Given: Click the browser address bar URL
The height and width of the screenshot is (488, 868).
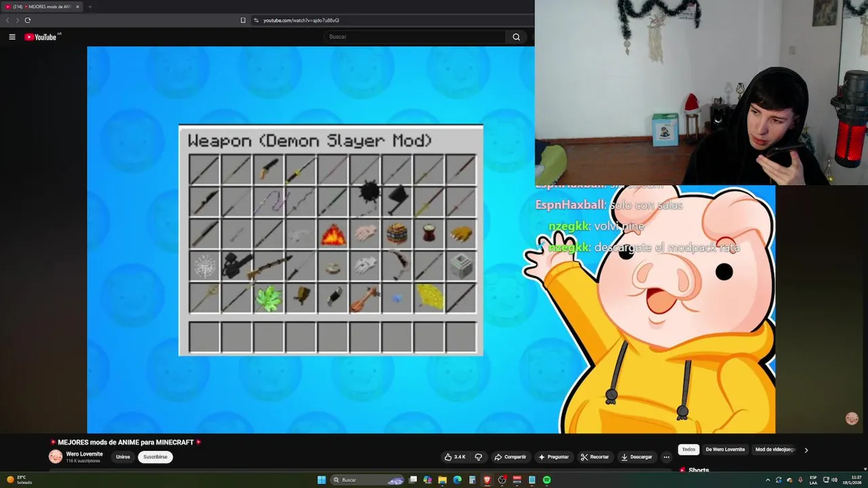Looking at the screenshot, I should (301, 20).
